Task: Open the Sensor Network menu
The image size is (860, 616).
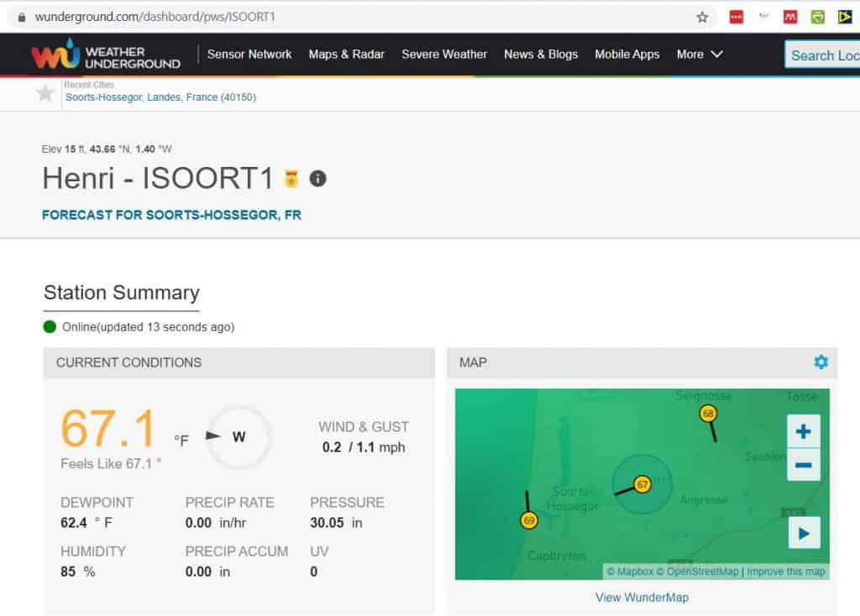Action: coord(249,55)
